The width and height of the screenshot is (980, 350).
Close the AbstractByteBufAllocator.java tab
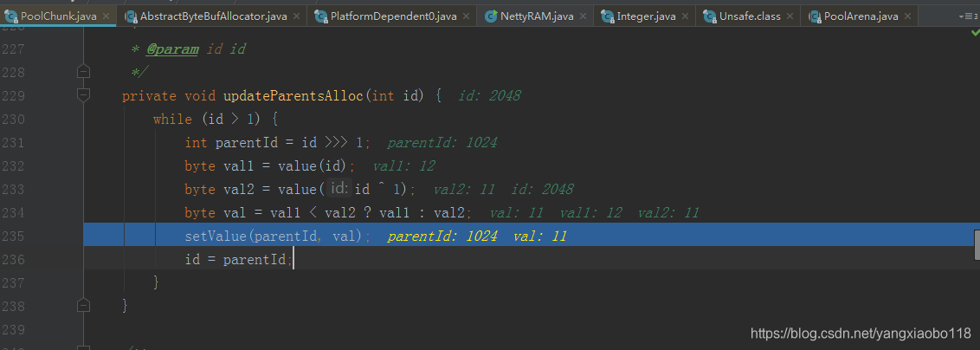[x=297, y=16]
